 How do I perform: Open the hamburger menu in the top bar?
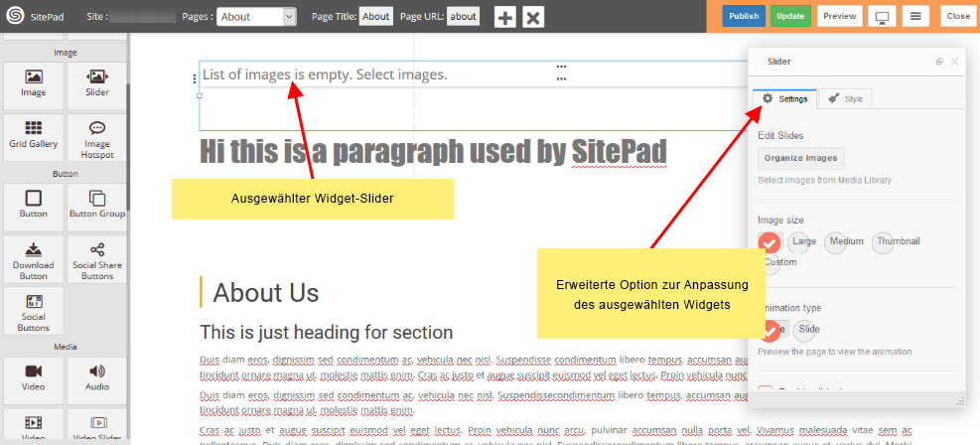point(915,16)
